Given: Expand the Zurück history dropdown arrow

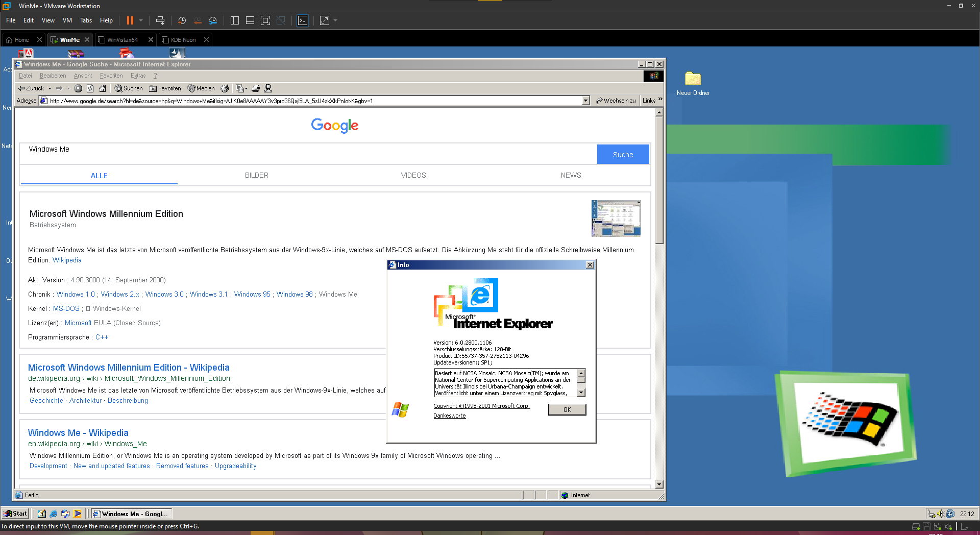Looking at the screenshot, I should 50,88.
